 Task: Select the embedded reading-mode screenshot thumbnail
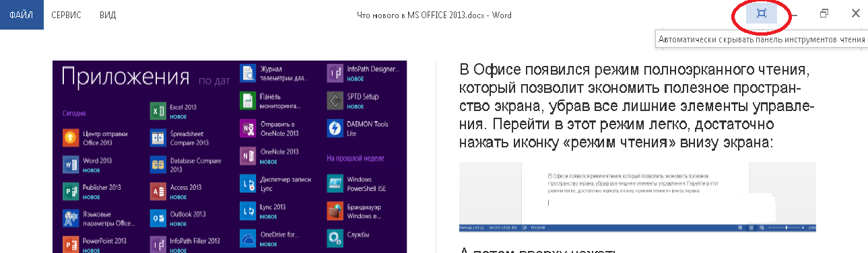pos(638,198)
